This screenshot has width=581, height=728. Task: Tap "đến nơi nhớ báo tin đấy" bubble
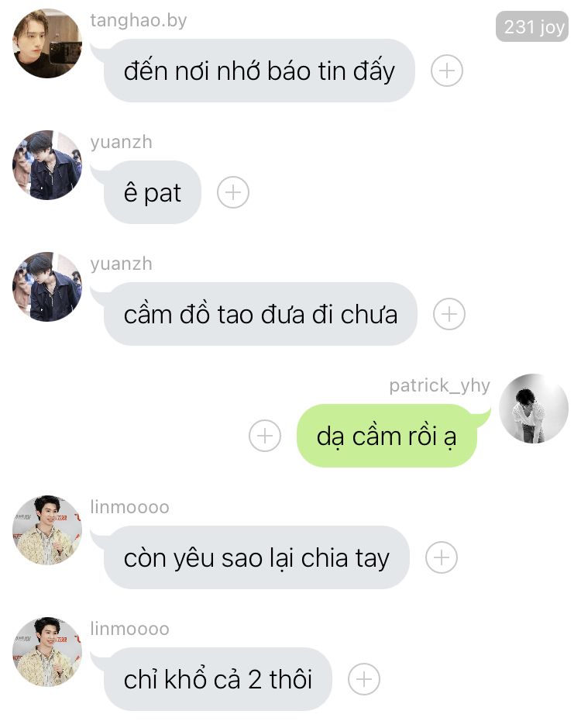pyautogui.click(x=259, y=71)
